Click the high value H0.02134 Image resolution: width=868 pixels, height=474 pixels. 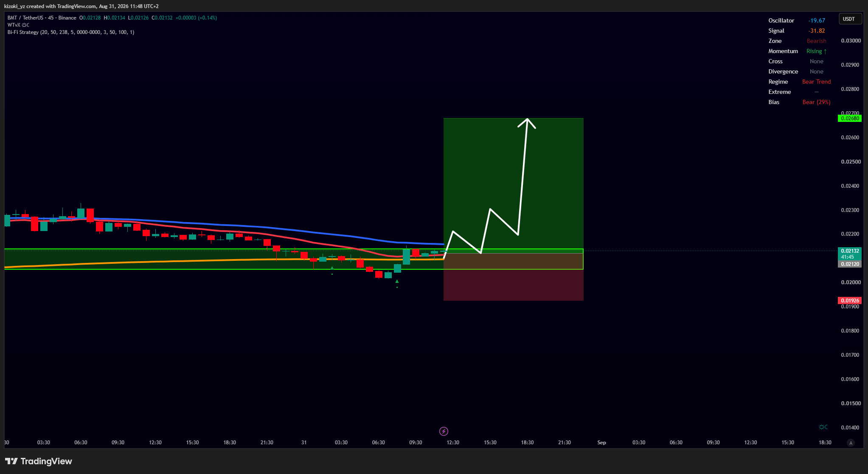(115, 18)
